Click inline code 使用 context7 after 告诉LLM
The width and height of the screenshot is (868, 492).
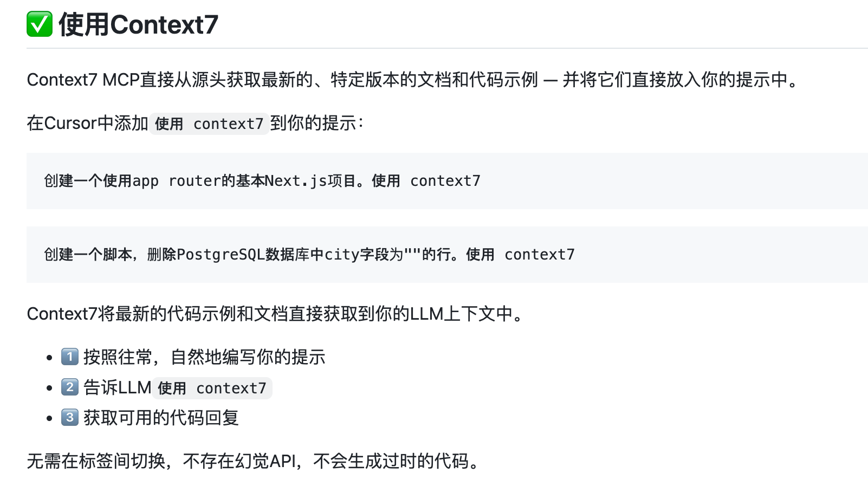pos(212,388)
